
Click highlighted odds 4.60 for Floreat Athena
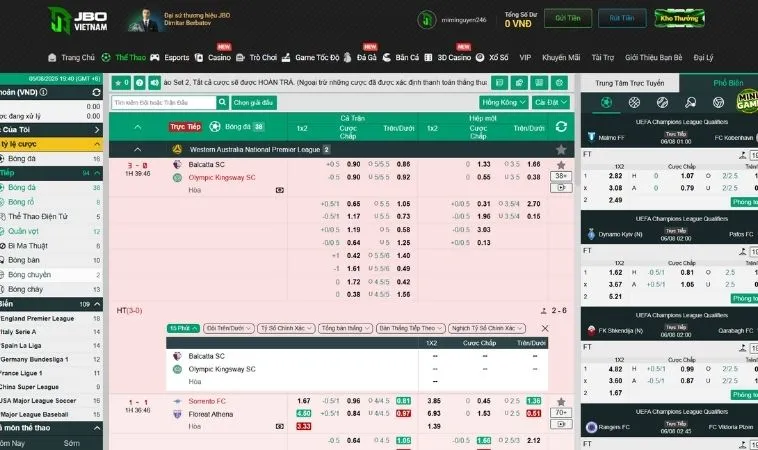304,414
